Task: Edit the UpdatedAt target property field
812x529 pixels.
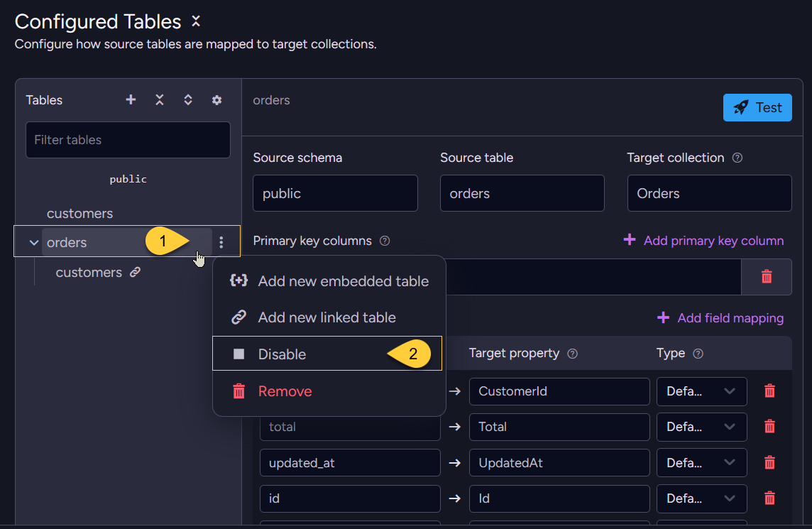Action: point(559,463)
